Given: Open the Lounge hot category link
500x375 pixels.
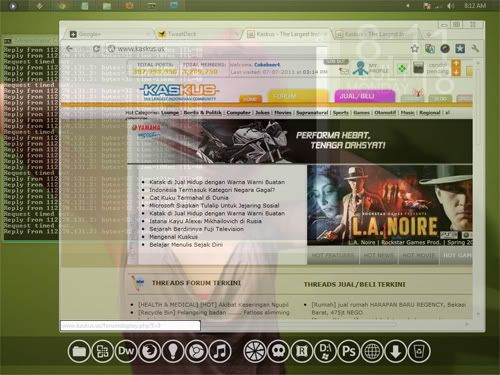Looking at the screenshot, I should tap(170, 113).
